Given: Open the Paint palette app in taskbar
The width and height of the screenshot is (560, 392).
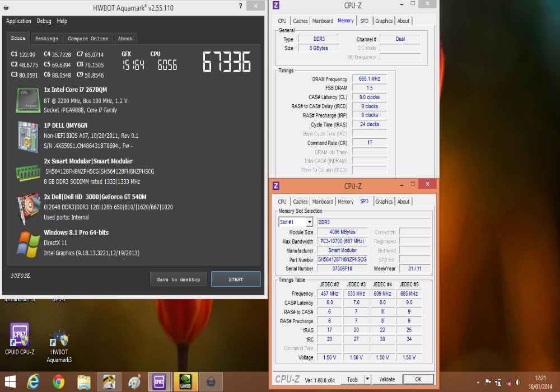Looking at the screenshot, I should (134, 382).
